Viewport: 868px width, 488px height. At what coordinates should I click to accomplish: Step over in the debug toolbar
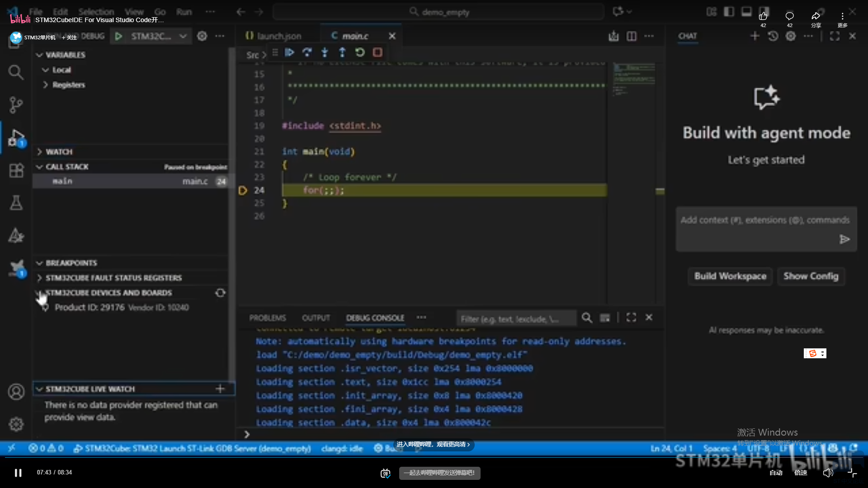tap(307, 52)
